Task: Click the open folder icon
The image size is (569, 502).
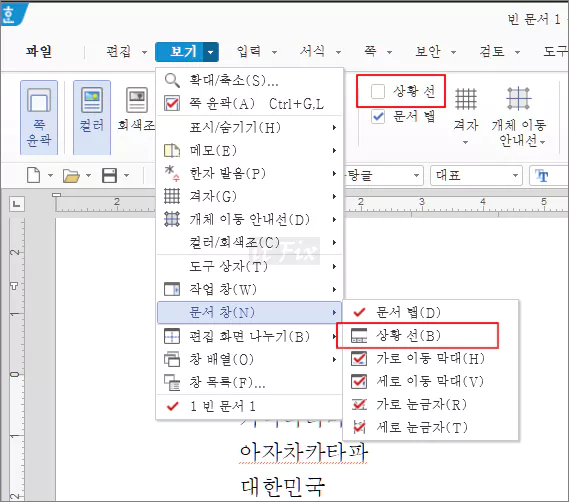Action: coord(71,176)
